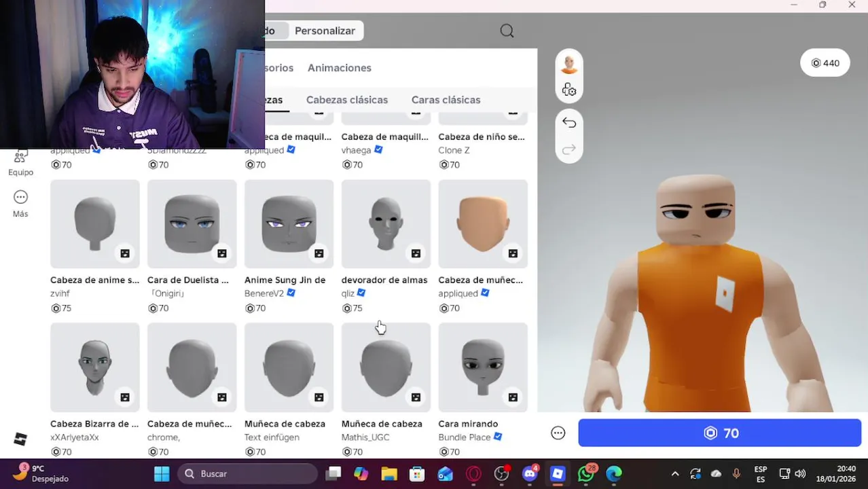This screenshot has width=868, height=489.
Task: Open Discord from the taskbar
Action: click(x=530, y=473)
